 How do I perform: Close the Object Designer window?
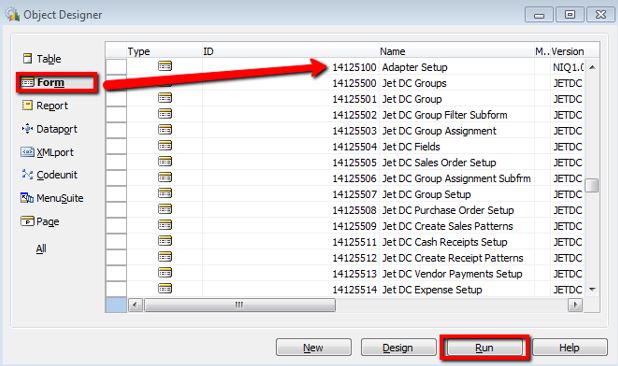pos(600,15)
